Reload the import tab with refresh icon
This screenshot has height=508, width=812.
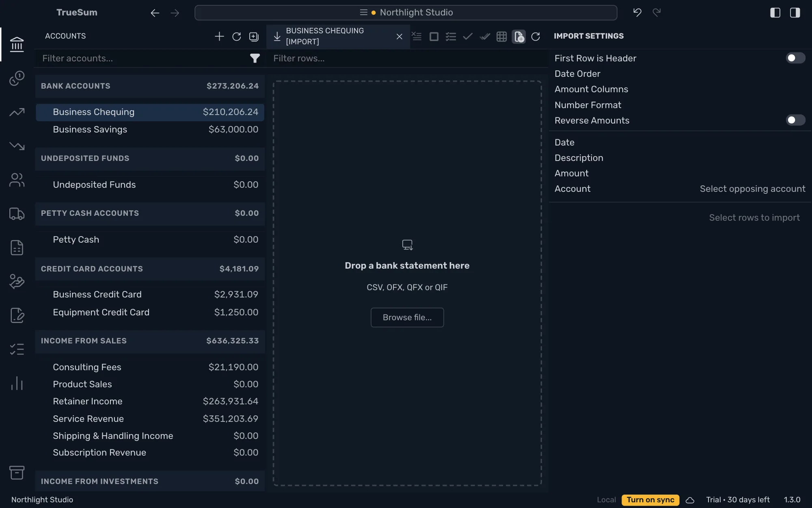(536, 37)
